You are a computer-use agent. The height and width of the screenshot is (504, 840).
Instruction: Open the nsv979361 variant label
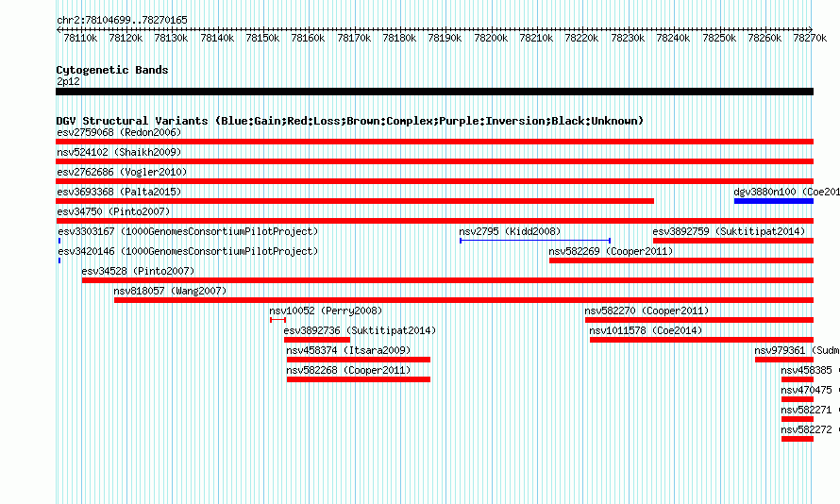tap(798, 350)
